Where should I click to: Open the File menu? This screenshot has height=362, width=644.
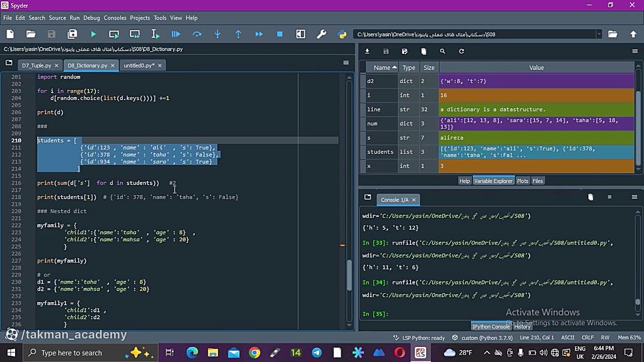(x=8, y=18)
